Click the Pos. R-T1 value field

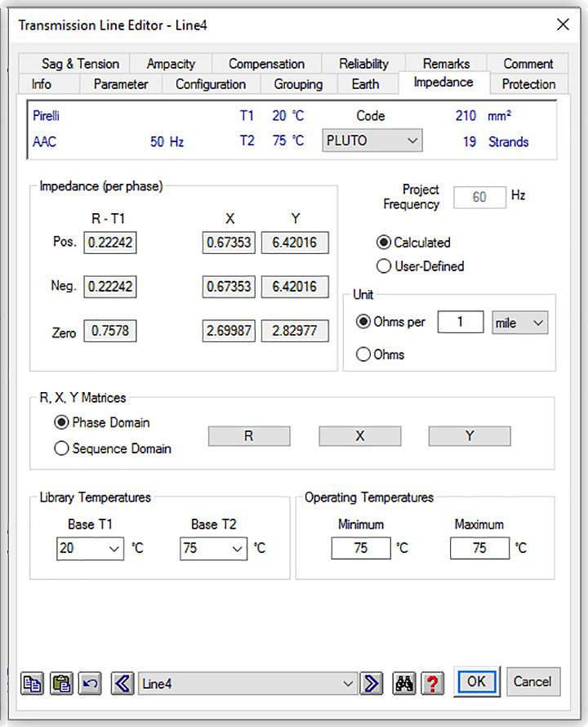[x=110, y=243]
